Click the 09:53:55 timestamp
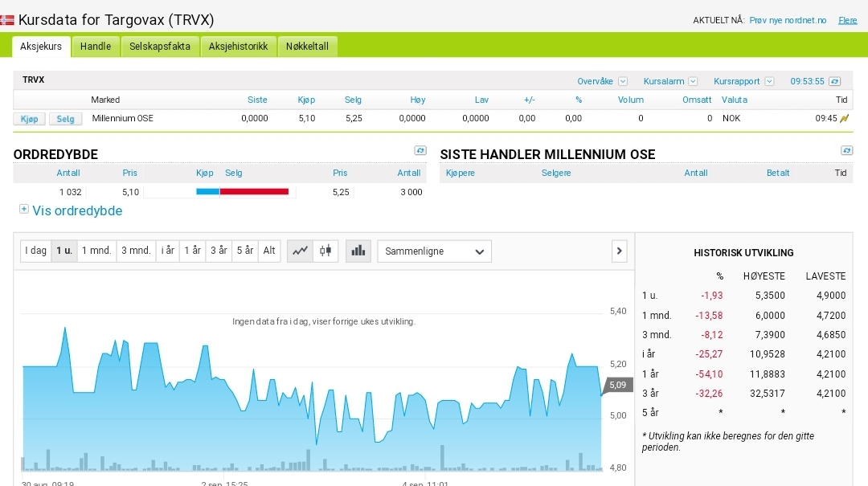 coord(807,81)
